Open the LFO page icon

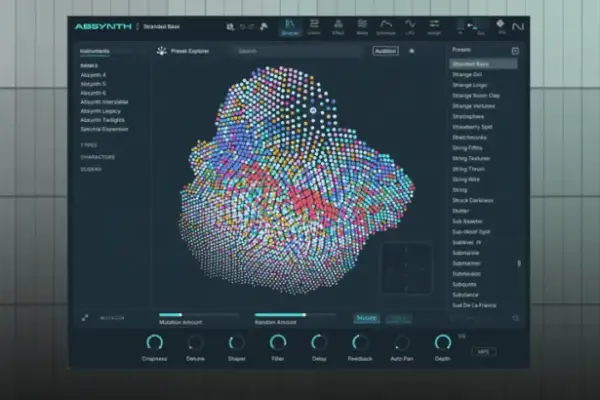(x=410, y=27)
